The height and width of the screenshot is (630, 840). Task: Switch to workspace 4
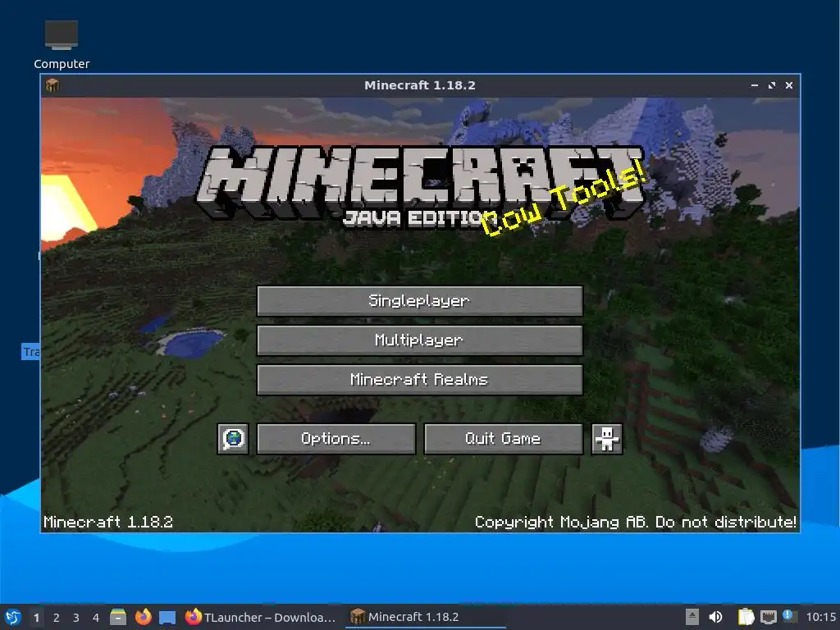pyautogui.click(x=96, y=618)
